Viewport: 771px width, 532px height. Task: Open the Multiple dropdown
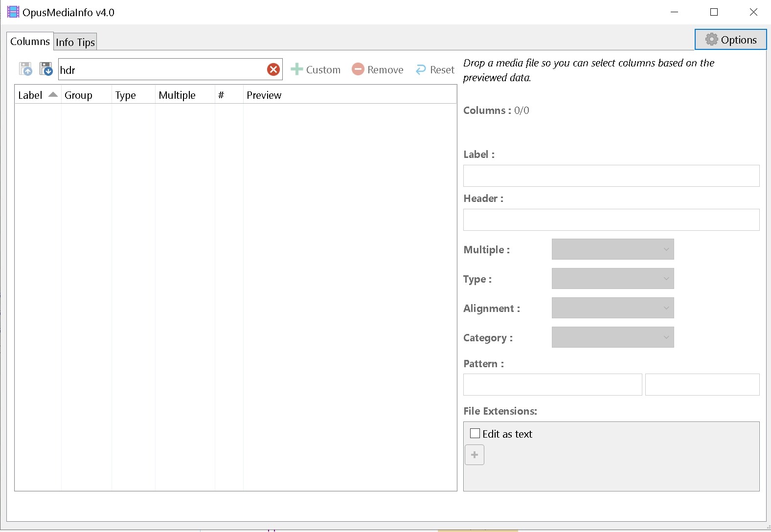click(x=612, y=249)
